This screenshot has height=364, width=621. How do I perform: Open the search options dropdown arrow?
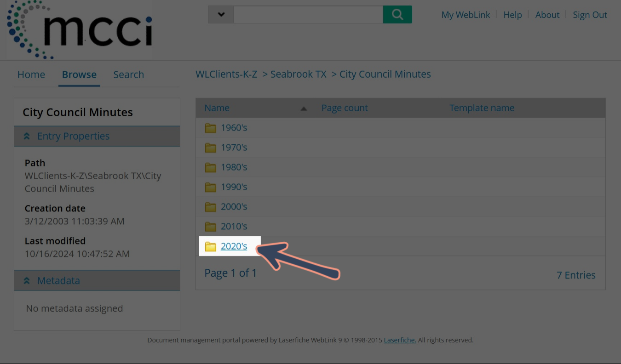coord(221,15)
